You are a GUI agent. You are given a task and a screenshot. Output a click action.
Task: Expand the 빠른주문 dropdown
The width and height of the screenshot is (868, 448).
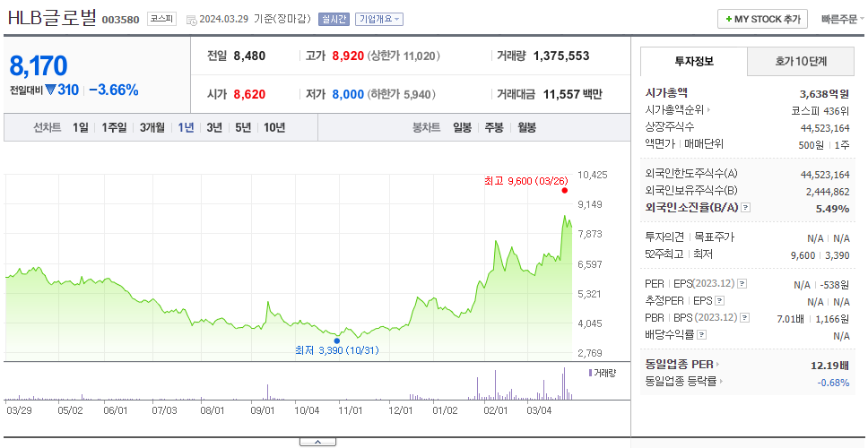tap(843, 19)
